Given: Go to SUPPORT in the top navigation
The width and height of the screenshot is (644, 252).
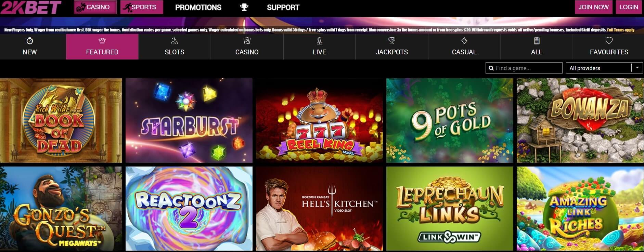Looking at the screenshot, I should [x=283, y=7].
